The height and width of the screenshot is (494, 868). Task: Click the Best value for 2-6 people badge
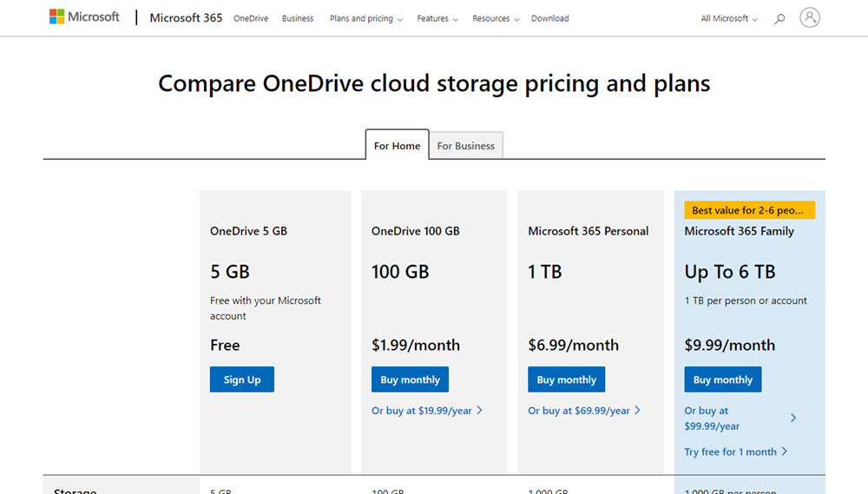(x=750, y=210)
